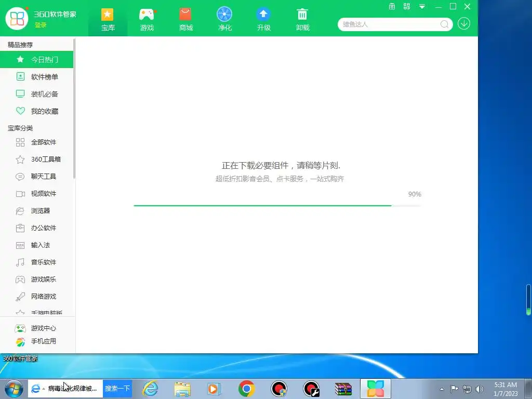The height and width of the screenshot is (399, 532).
Task: Select 今日热门 in sidebar
Action: [x=37, y=60]
